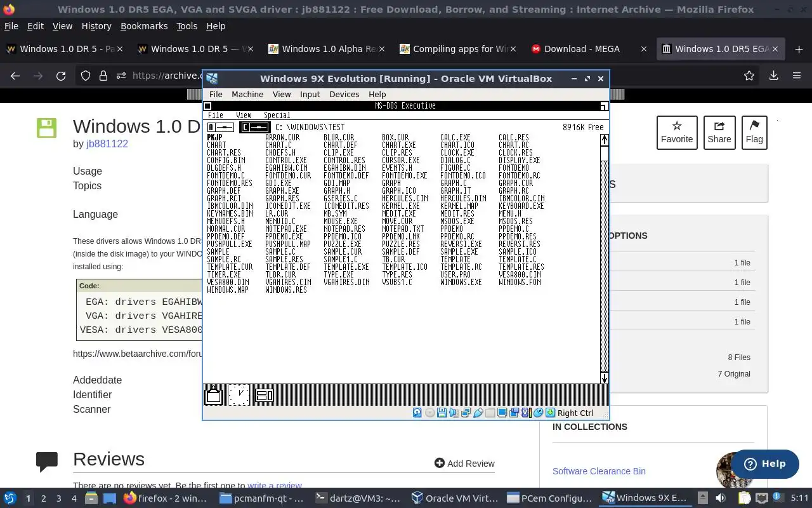Open the Firefox downloads panel
The image size is (812, 508).
[x=773, y=76]
